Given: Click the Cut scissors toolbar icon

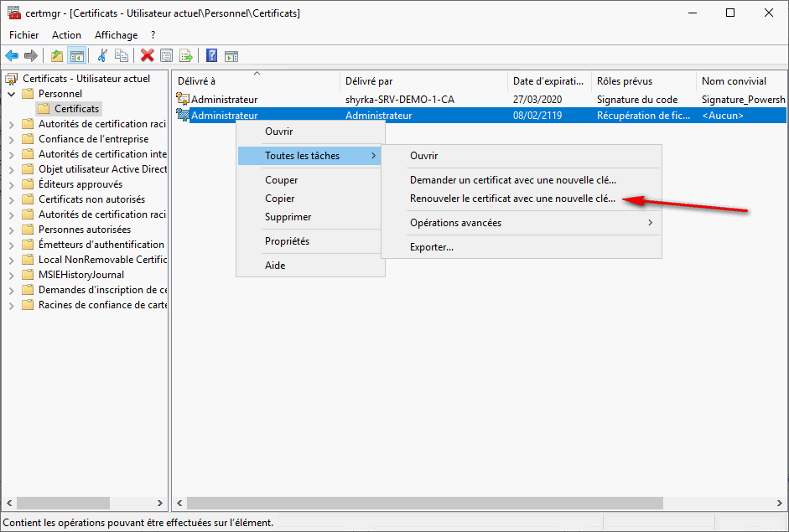Looking at the screenshot, I should pos(102,56).
